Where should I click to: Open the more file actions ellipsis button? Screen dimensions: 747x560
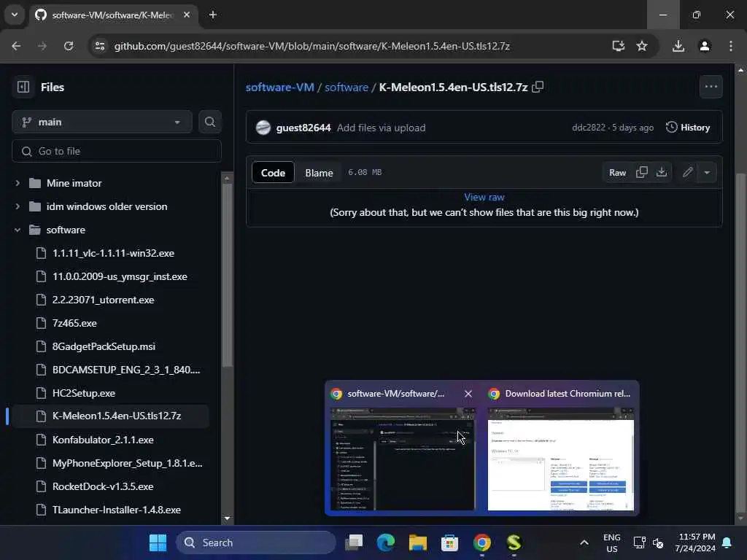coord(711,87)
